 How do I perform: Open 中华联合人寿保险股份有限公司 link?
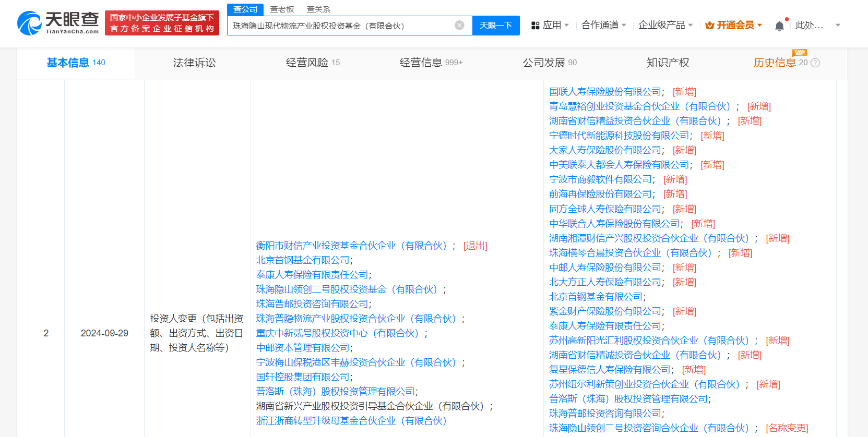[614, 224]
